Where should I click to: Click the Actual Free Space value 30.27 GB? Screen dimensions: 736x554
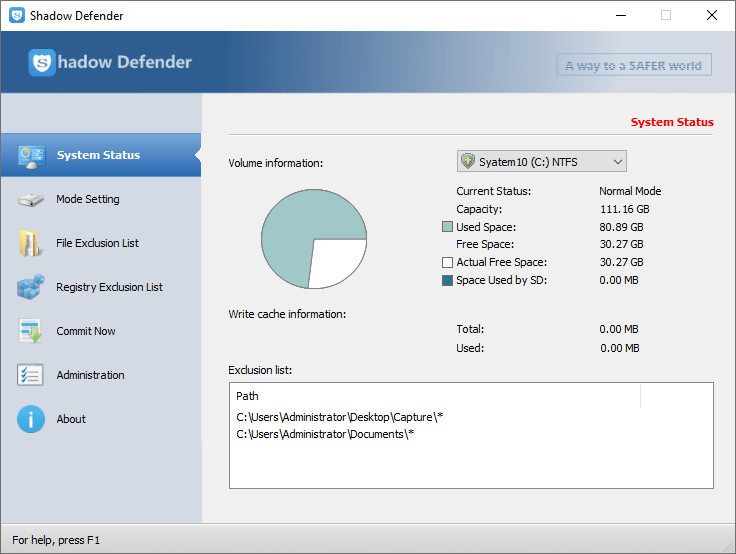point(621,262)
